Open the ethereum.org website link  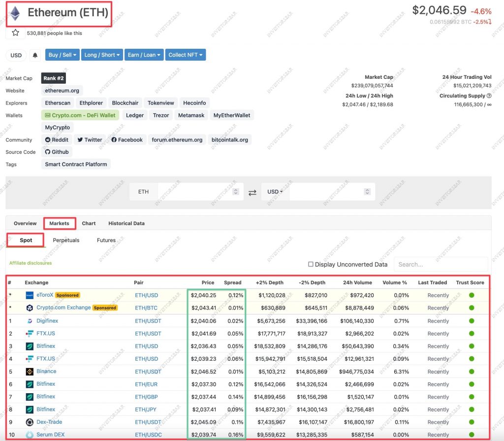click(x=62, y=91)
